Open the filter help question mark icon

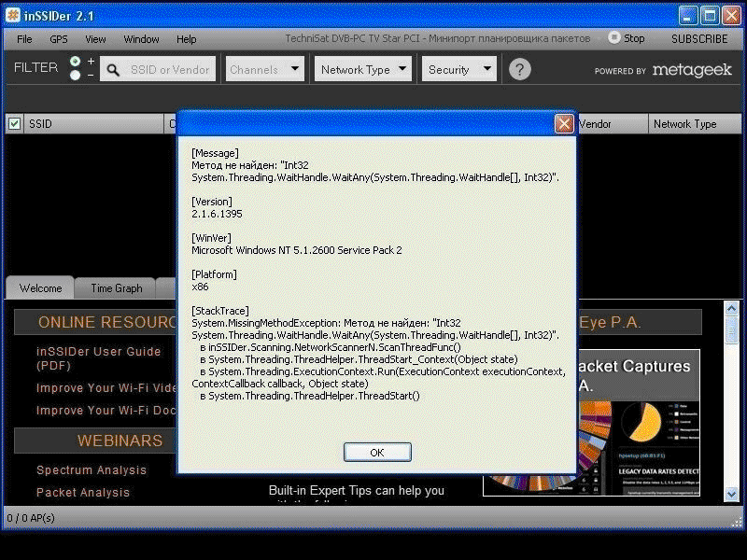[x=519, y=69]
